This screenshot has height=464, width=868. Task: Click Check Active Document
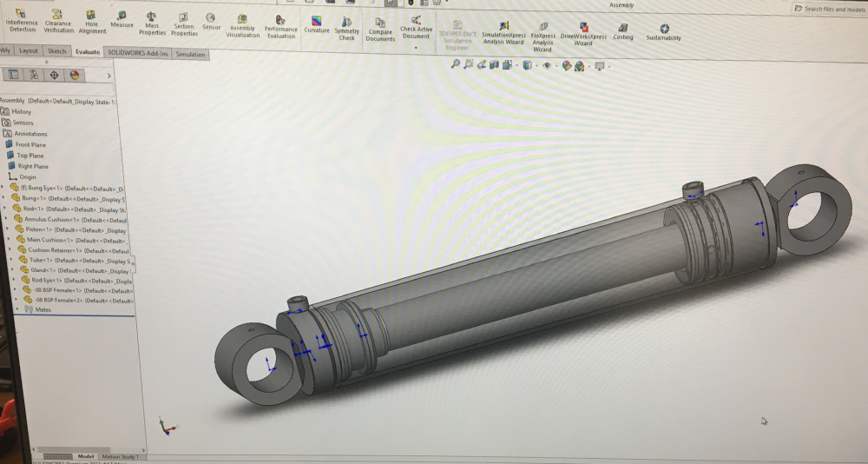click(x=416, y=29)
